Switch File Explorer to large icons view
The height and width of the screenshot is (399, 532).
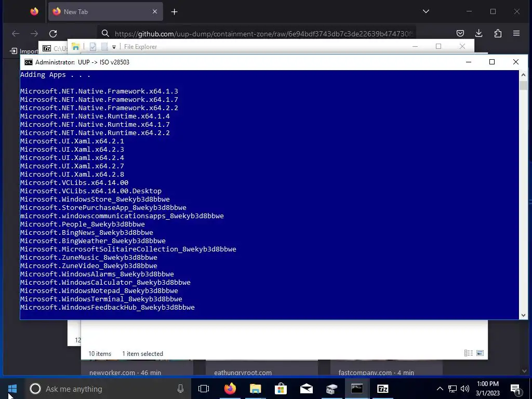pyautogui.click(x=480, y=353)
